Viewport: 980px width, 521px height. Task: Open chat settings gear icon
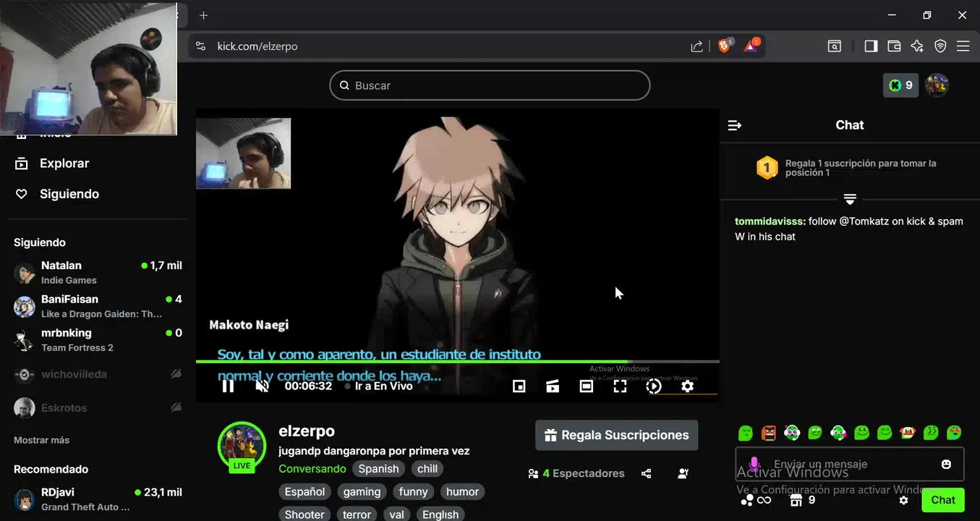click(903, 500)
